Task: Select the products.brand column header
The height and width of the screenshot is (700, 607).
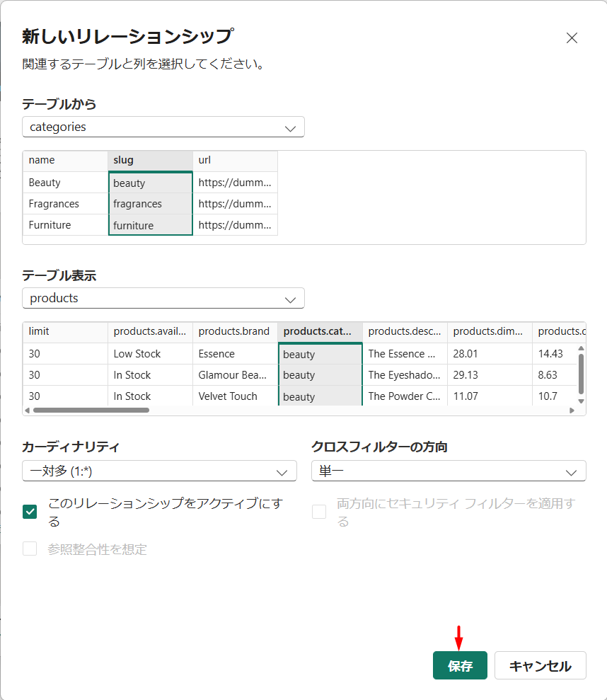Action: pos(235,331)
